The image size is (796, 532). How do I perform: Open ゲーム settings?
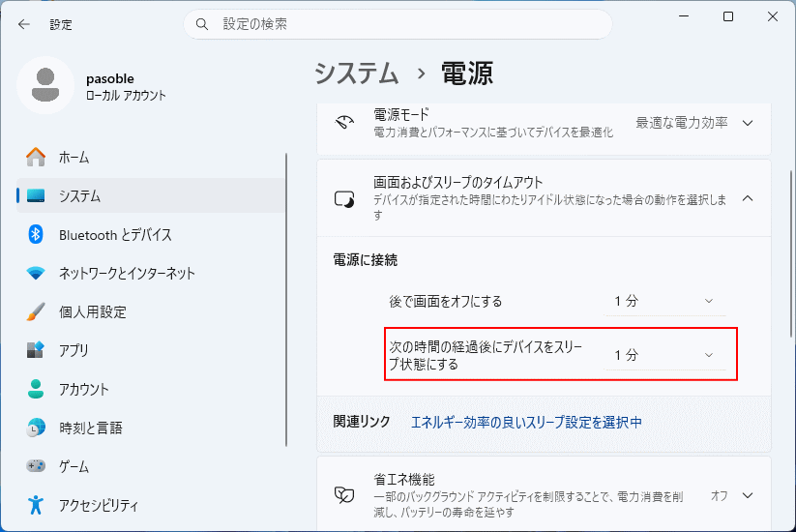point(151,466)
